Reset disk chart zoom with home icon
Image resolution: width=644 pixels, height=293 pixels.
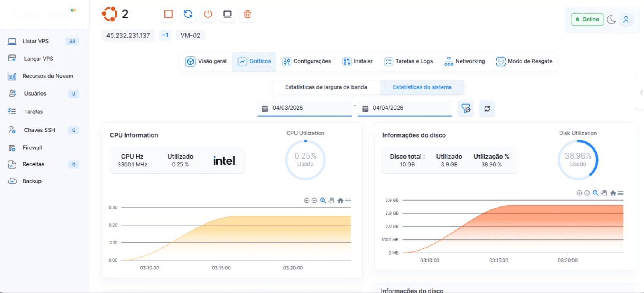click(613, 193)
